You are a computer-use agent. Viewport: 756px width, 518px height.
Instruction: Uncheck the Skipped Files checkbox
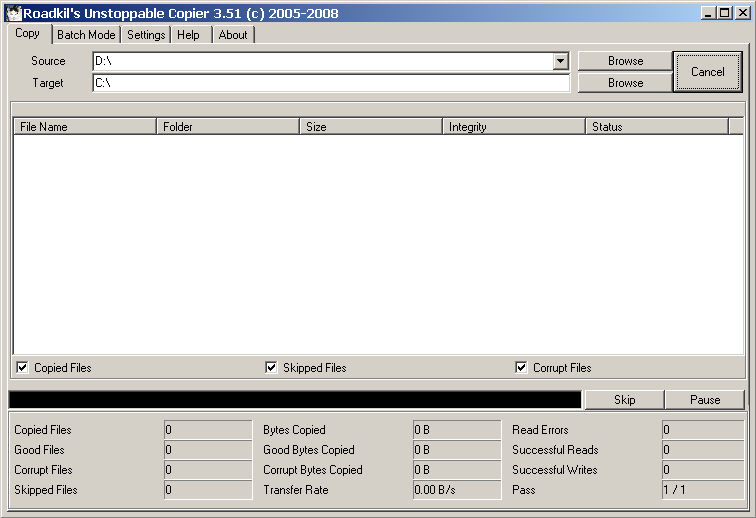pyautogui.click(x=271, y=368)
